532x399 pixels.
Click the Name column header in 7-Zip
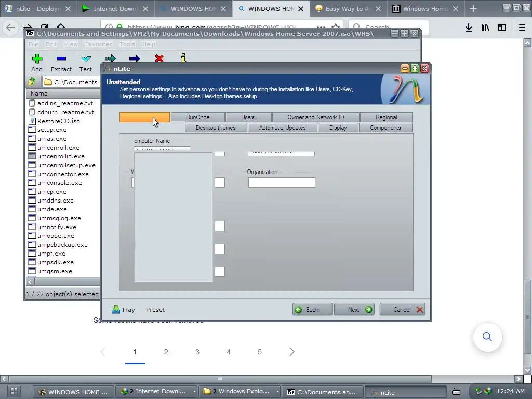click(63, 94)
